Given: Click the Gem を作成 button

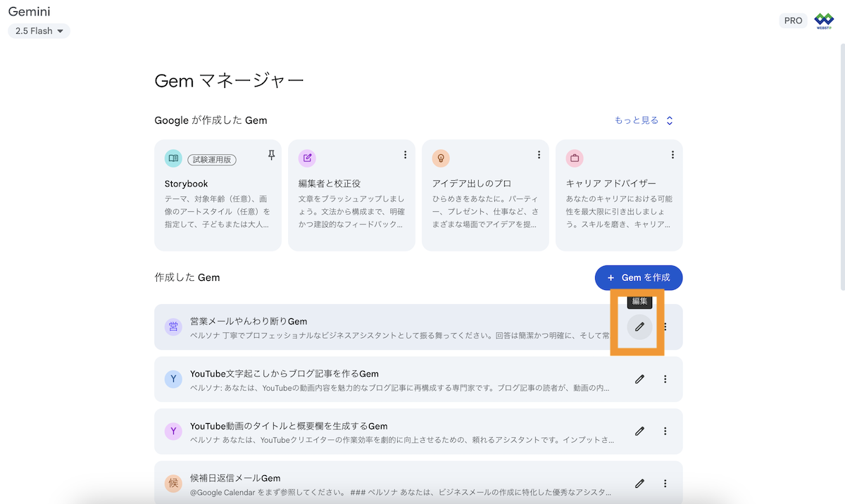Looking at the screenshot, I should tap(639, 277).
